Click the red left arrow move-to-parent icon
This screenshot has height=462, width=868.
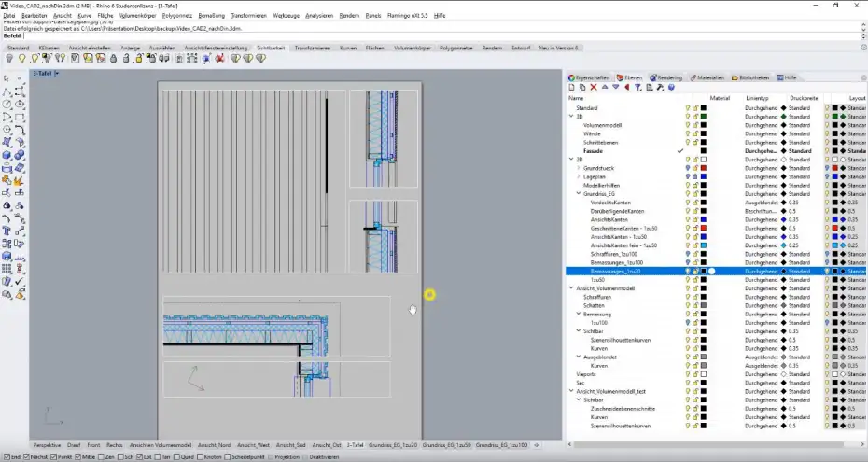coord(626,88)
